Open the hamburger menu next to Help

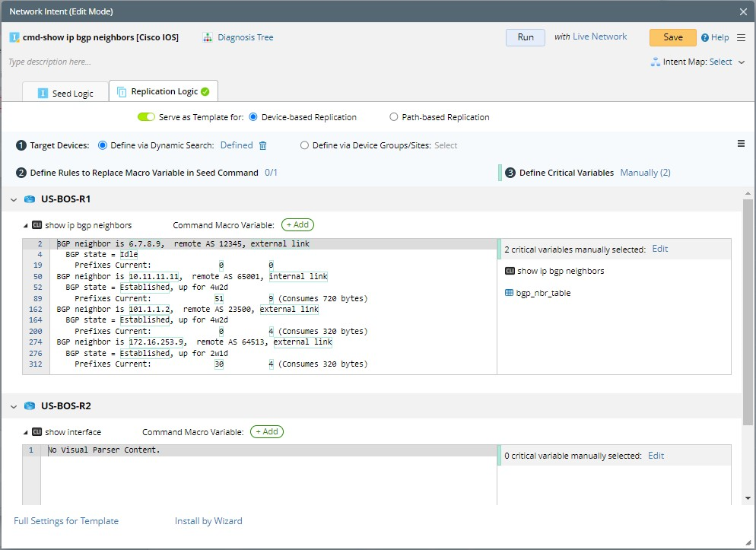741,37
